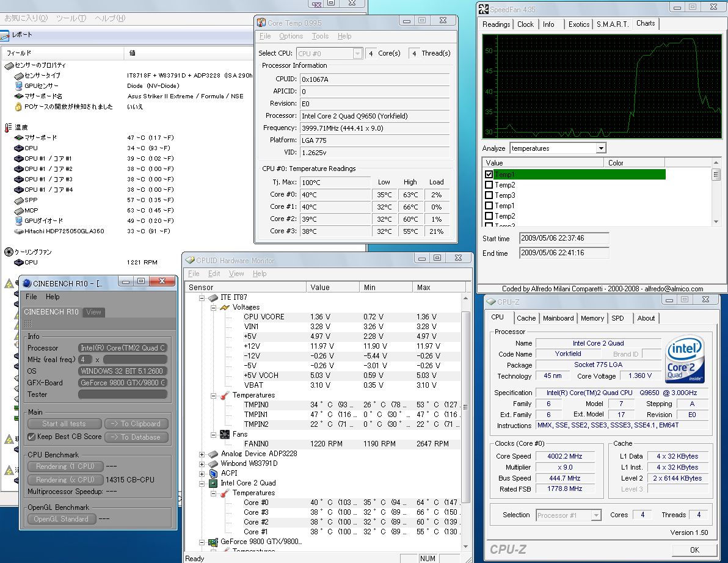Check the Temp3 checkbox in SpeedFan

click(489, 195)
